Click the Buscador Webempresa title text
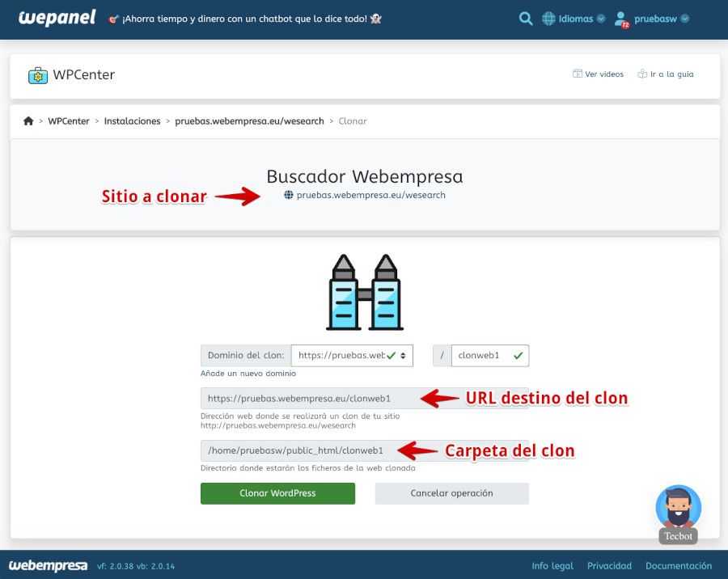Viewport: 728px width, 579px height. click(x=365, y=176)
